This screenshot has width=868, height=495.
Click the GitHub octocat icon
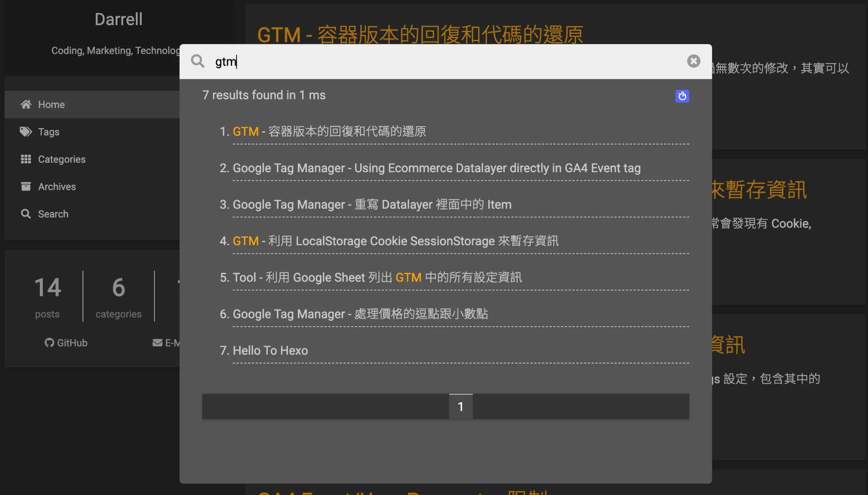49,343
